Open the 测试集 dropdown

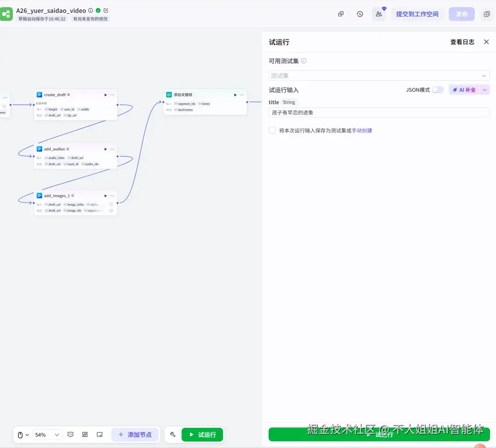pos(379,76)
